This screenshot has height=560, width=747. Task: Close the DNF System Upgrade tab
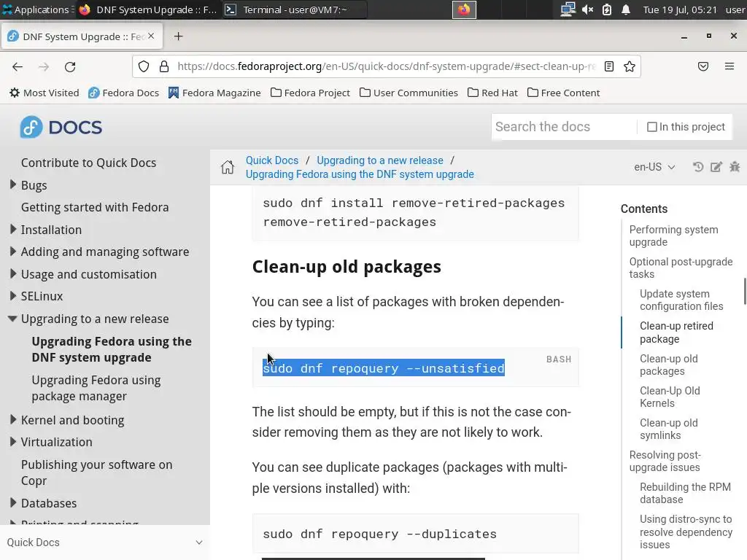tap(151, 36)
